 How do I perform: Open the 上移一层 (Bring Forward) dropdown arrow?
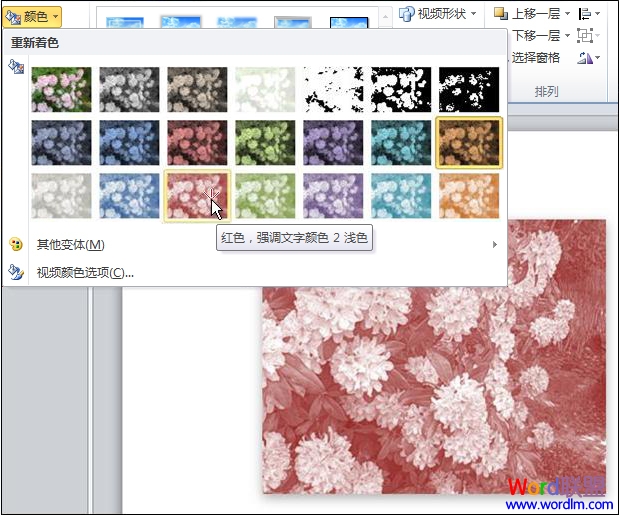[567, 14]
